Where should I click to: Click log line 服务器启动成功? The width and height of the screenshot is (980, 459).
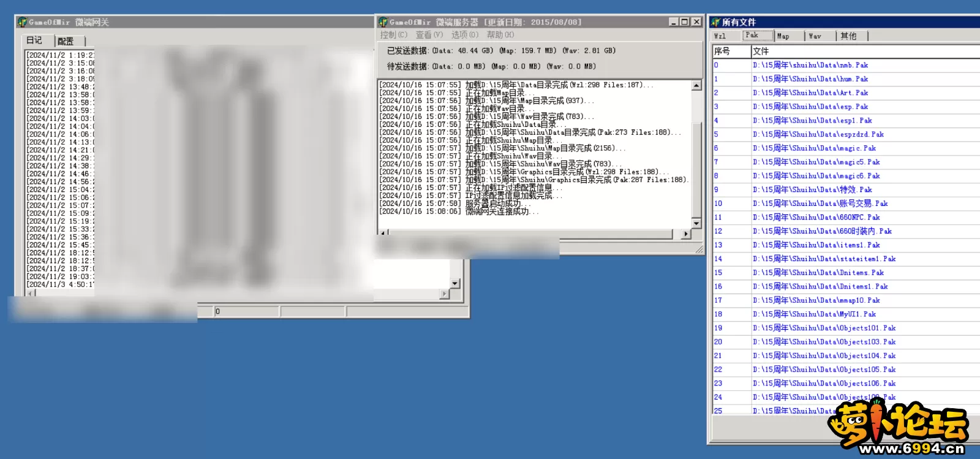pos(454,203)
